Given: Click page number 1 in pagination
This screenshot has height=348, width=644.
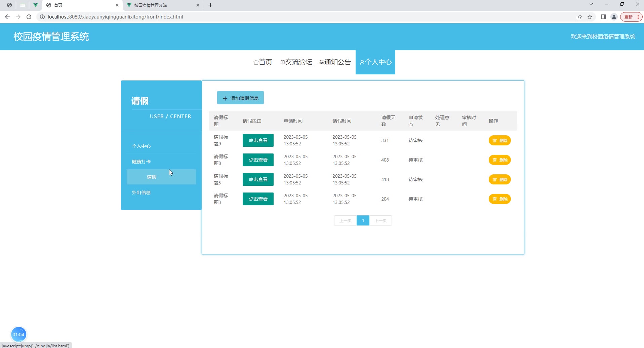Looking at the screenshot, I should click(363, 220).
